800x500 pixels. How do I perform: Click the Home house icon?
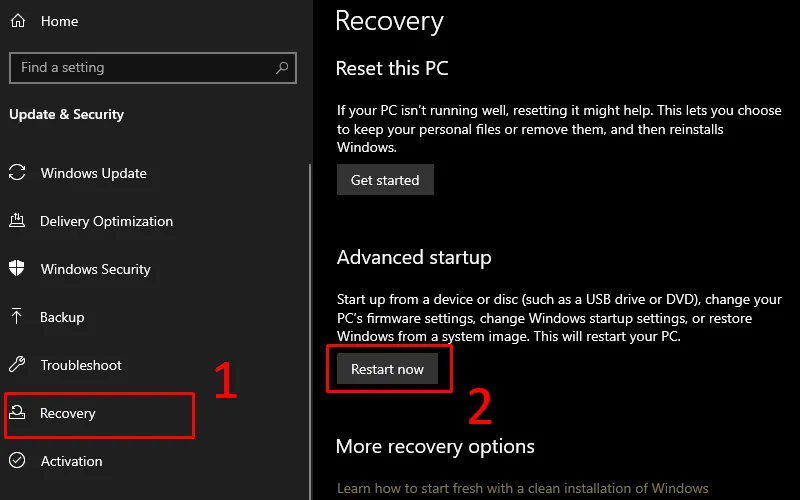click(18, 21)
